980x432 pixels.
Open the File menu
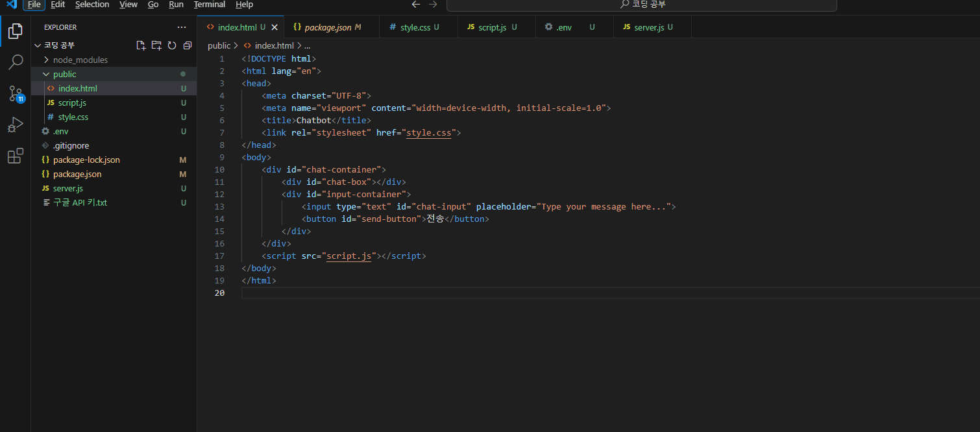click(34, 5)
